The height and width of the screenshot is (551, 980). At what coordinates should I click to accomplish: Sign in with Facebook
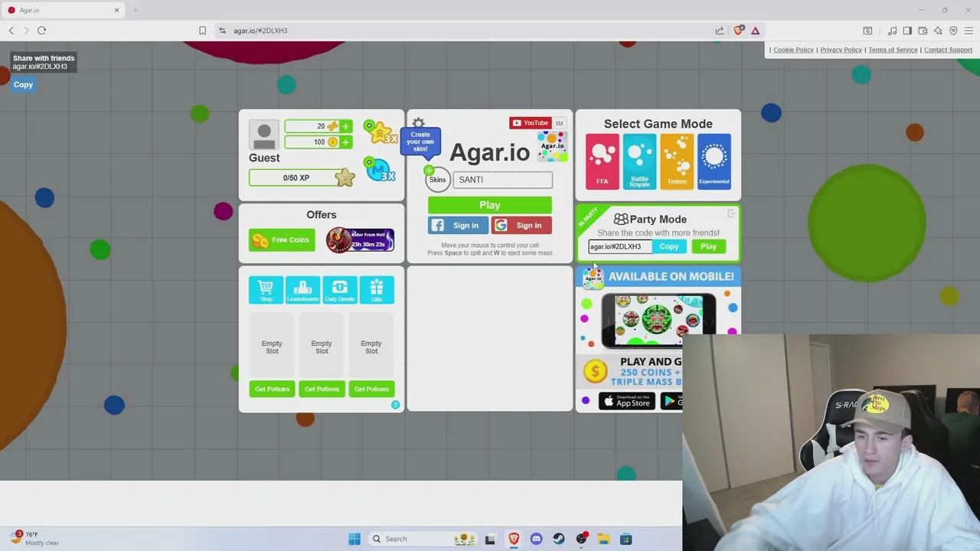tap(457, 226)
